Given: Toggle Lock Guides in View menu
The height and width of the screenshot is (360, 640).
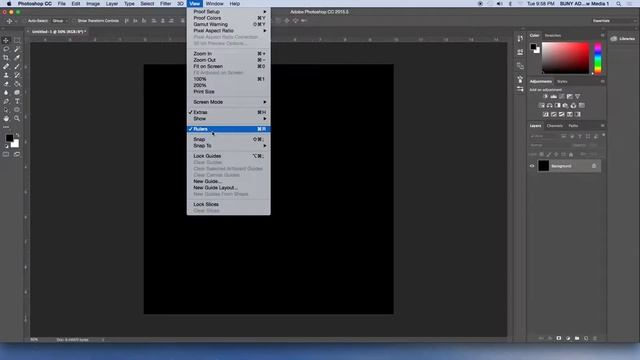Looking at the screenshot, I should coord(229,156).
